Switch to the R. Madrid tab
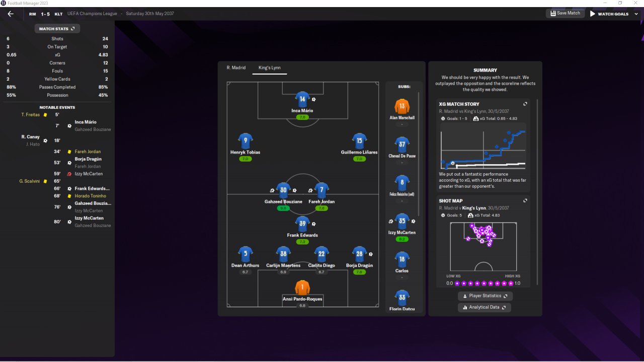Image resolution: width=644 pixels, height=362 pixels. 236,67
